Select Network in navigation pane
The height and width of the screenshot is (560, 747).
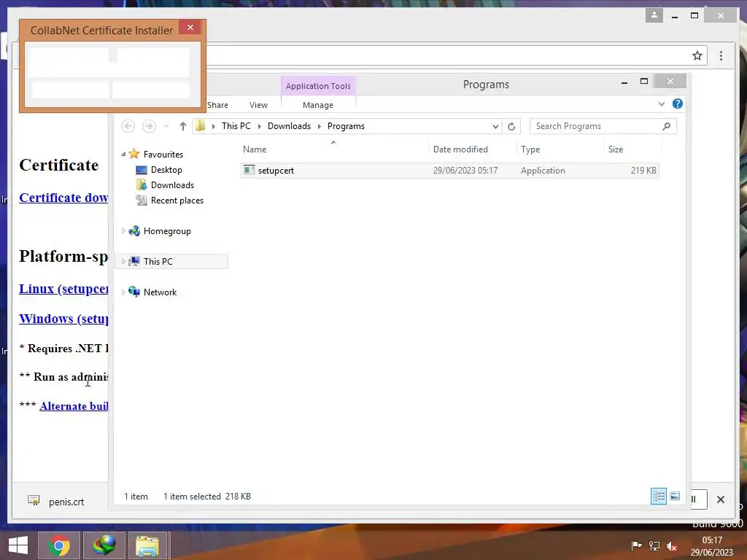pos(160,292)
